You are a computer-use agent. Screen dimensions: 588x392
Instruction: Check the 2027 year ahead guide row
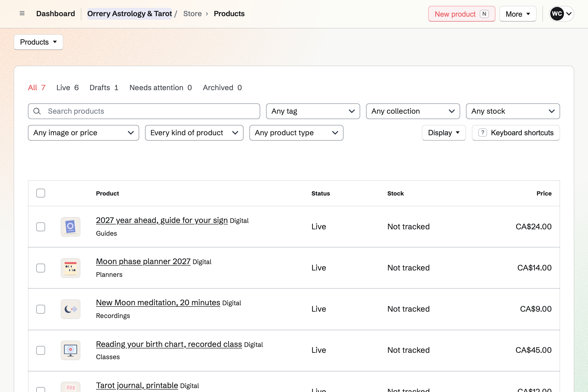pos(40,227)
